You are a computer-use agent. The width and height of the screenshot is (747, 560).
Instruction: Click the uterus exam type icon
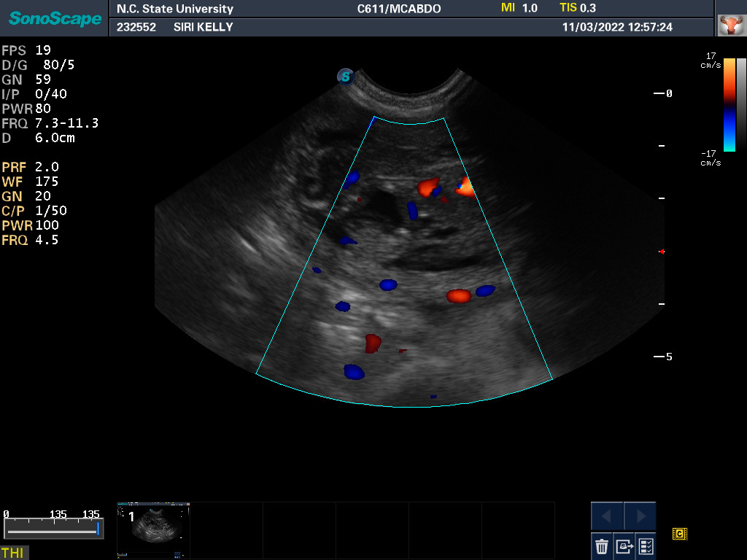[729, 26]
